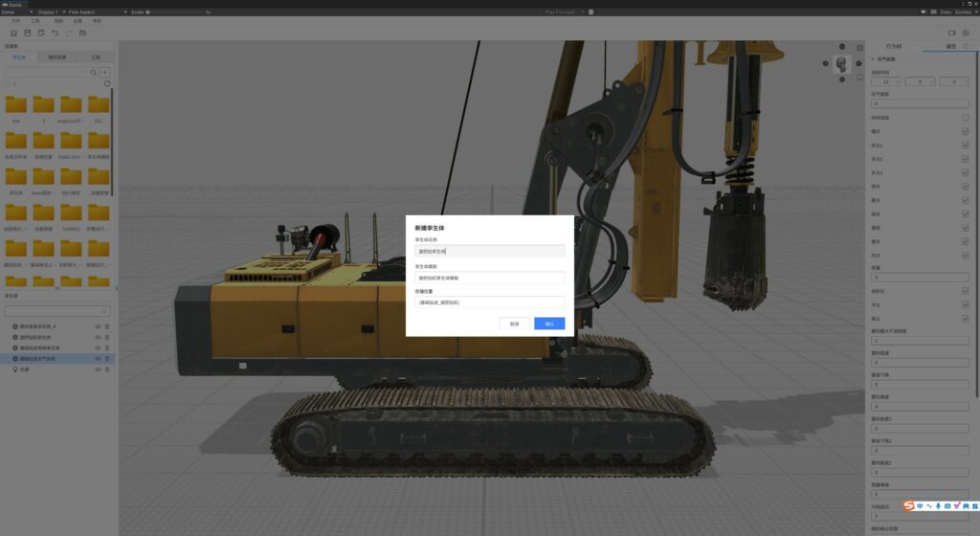The image size is (980, 536).
Task: Open the Display 1 dropdown
Action: (50, 11)
